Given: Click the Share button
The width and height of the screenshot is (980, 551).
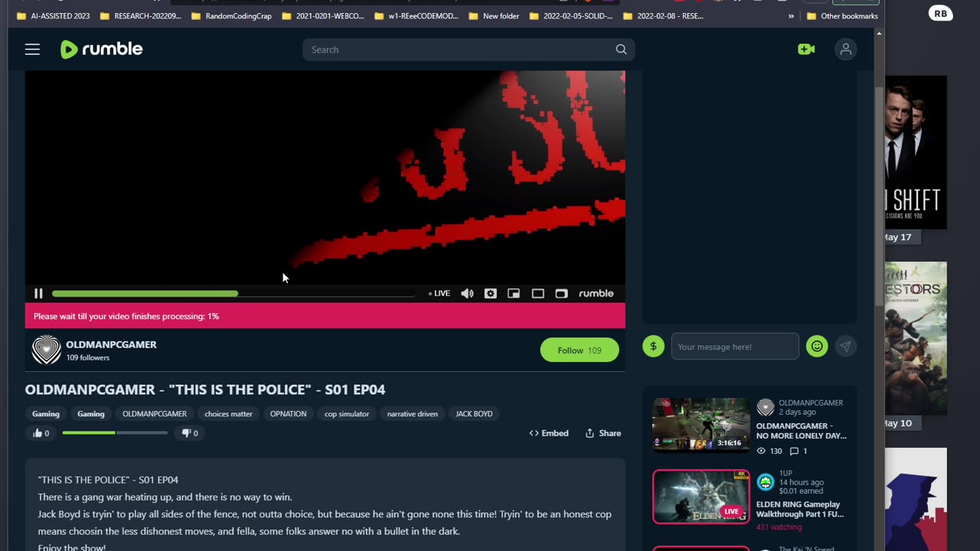Looking at the screenshot, I should (603, 433).
